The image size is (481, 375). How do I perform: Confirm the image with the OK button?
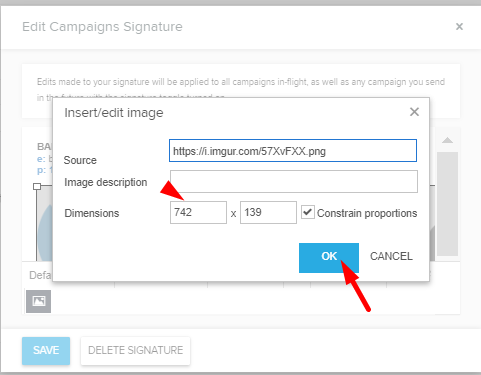(x=329, y=258)
